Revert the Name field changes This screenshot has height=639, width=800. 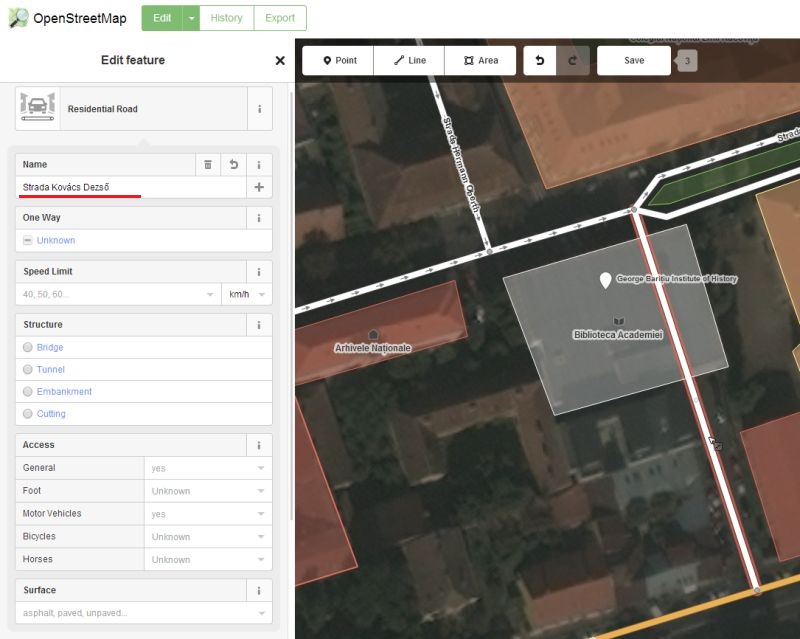tap(234, 164)
